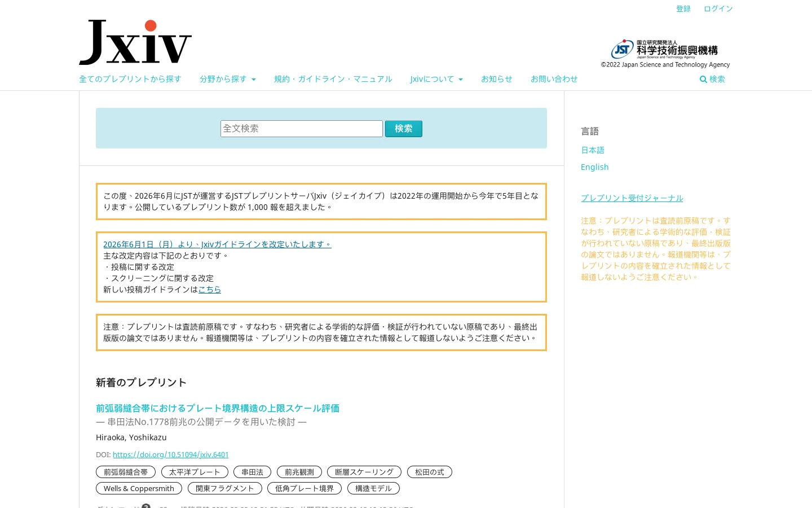Image resolution: width=812 pixels, height=508 pixels.
Task: Focus the 全文検索 input field
Action: click(x=302, y=129)
